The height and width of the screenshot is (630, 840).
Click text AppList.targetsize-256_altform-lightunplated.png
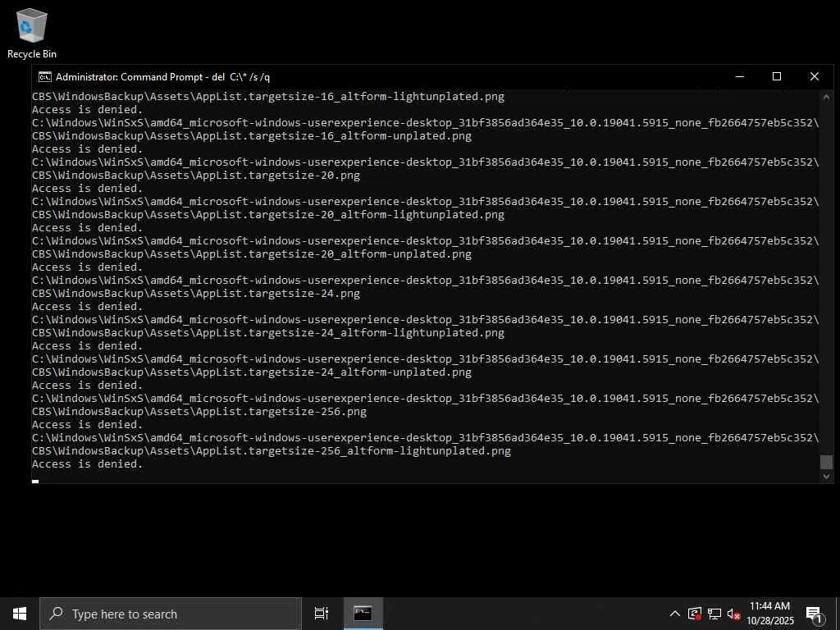(354, 450)
